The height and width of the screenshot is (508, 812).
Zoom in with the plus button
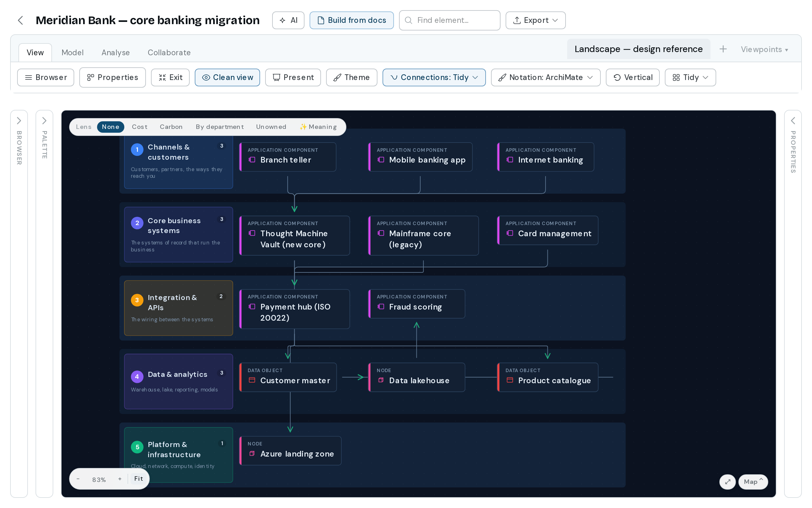point(120,479)
